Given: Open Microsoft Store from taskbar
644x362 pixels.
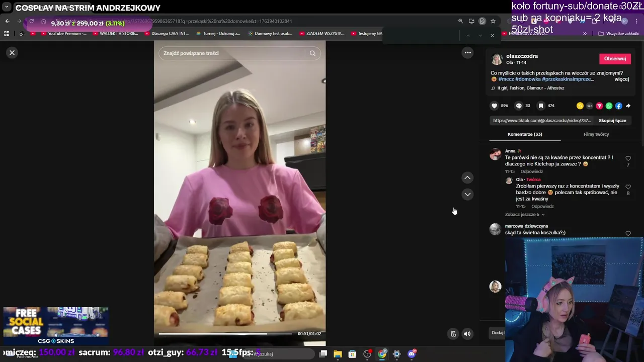Looking at the screenshot, I should tap(352, 354).
